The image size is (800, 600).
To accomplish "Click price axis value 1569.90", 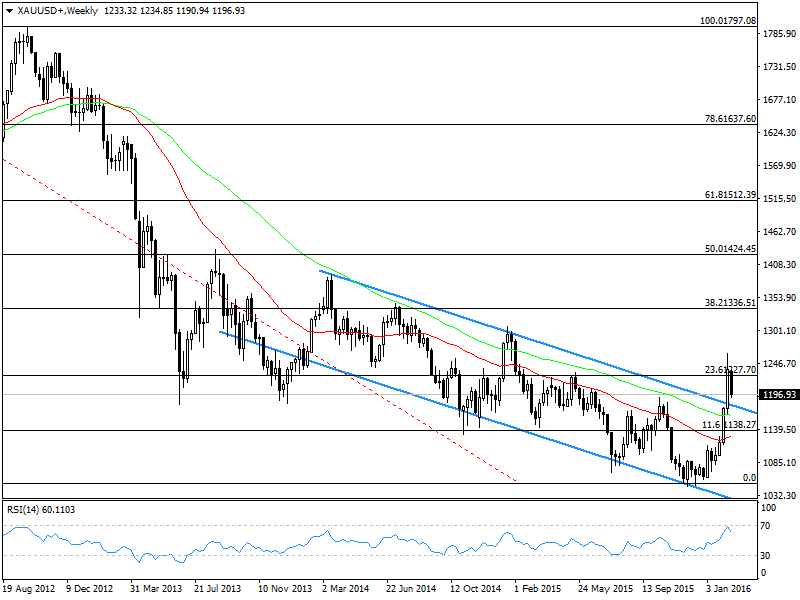I will point(780,166).
